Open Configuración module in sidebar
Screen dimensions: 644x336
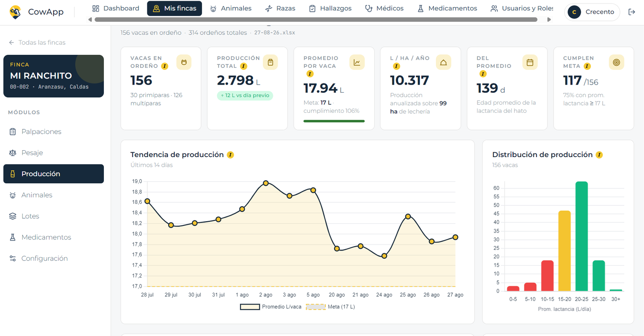click(54, 259)
